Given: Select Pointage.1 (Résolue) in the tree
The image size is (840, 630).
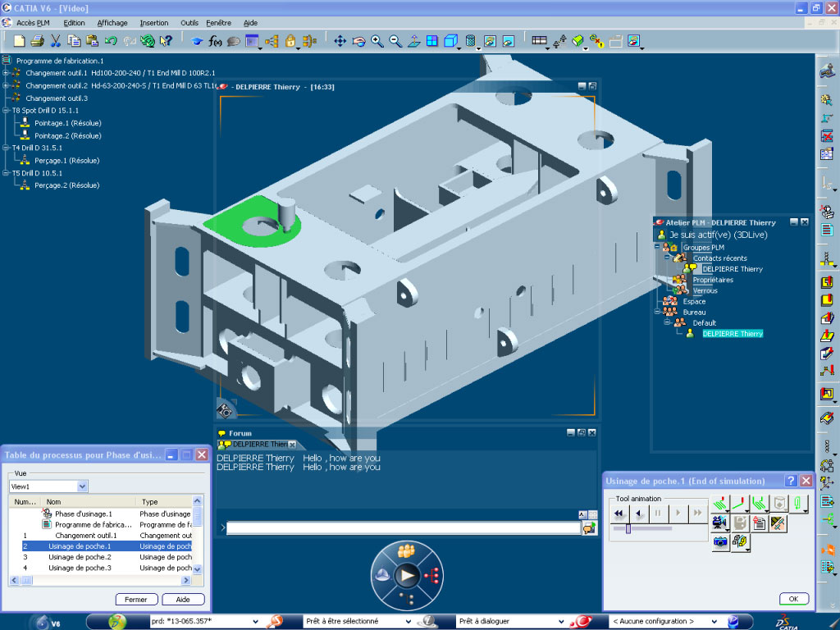Looking at the screenshot, I should click(x=67, y=123).
